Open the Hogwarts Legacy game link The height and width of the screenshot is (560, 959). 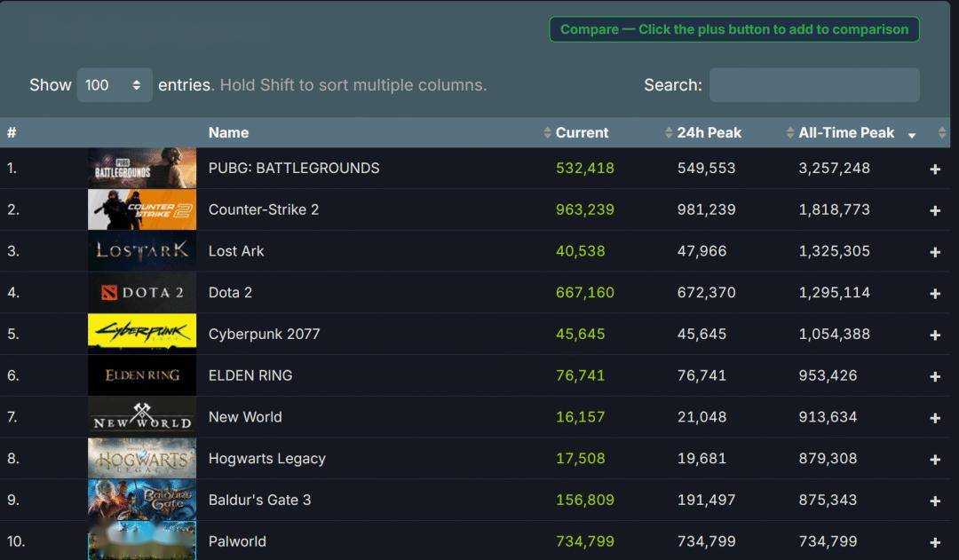(266, 459)
